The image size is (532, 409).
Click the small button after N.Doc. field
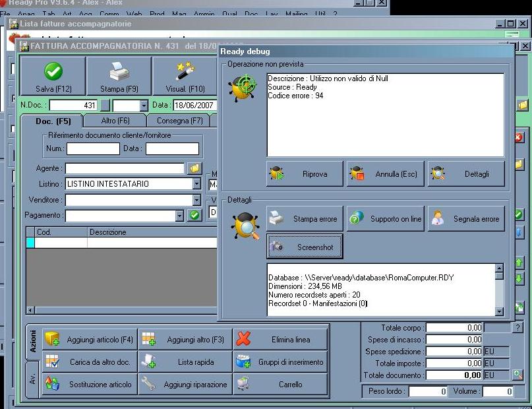pyautogui.click(x=105, y=106)
